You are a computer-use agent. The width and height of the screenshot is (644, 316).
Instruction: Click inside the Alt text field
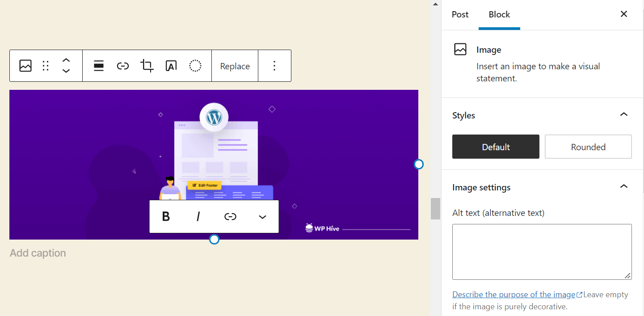pyautogui.click(x=542, y=252)
